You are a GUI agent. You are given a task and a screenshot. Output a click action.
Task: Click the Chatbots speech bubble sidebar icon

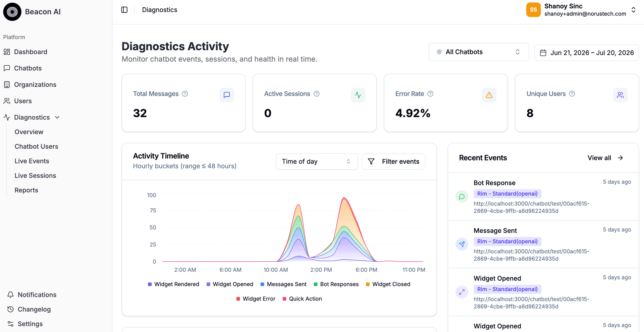7,68
